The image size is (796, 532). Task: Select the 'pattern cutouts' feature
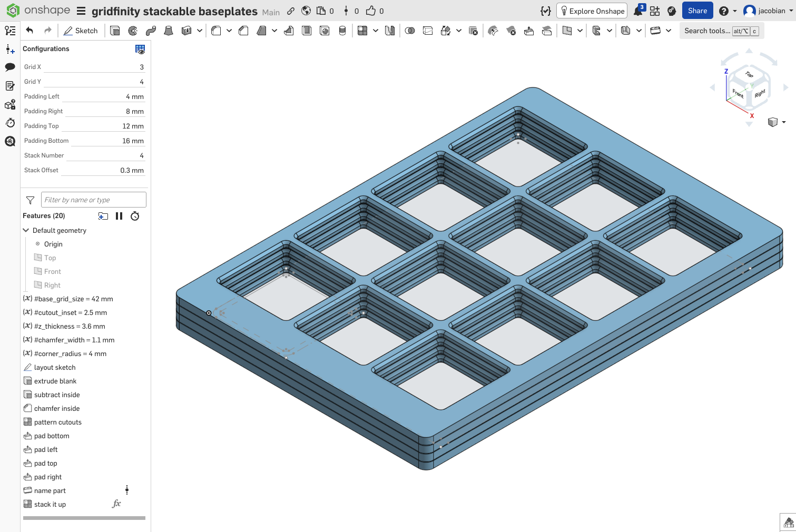[58, 422]
